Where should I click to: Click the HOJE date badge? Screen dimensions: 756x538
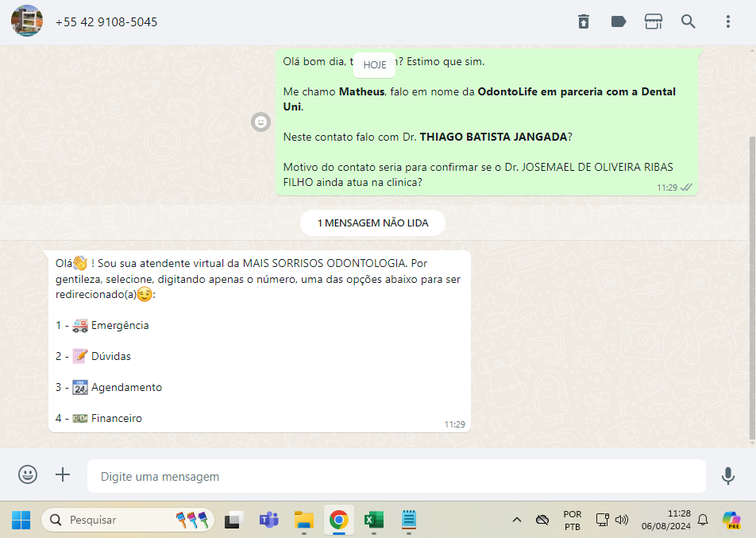375,64
